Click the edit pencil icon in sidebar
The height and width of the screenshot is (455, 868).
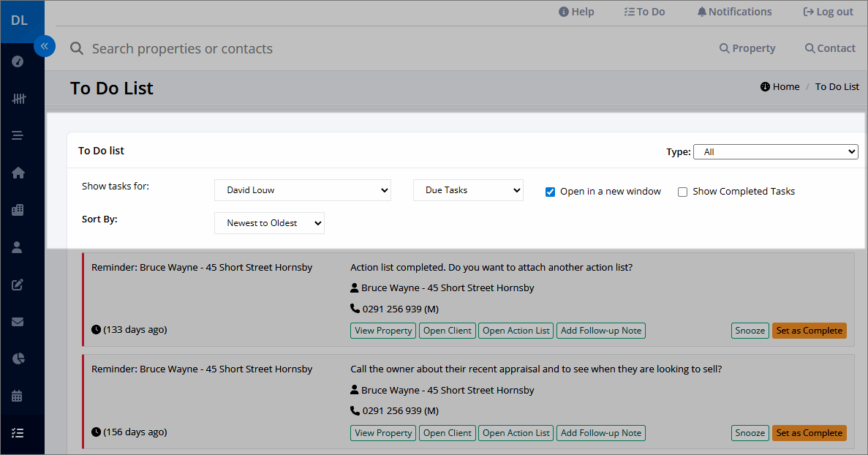tap(18, 285)
